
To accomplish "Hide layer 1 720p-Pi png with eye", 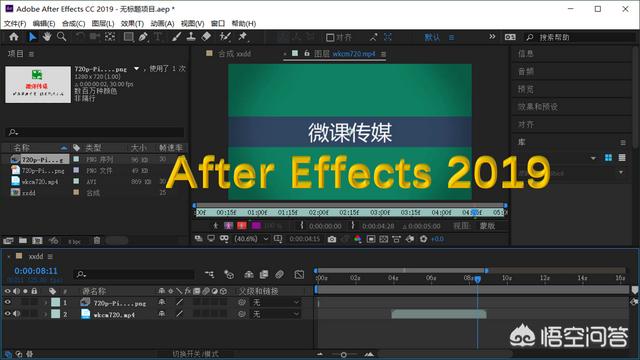I will click(7, 302).
